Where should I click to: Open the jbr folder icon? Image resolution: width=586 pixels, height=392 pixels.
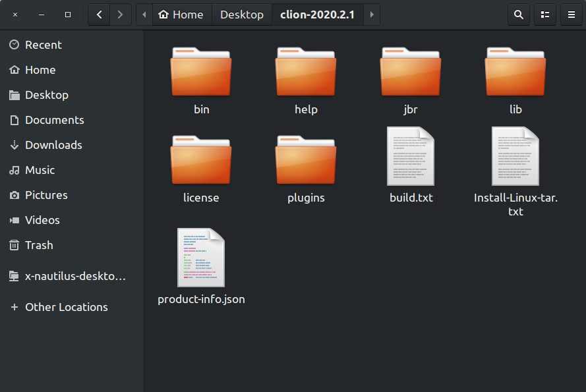pos(411,71)
